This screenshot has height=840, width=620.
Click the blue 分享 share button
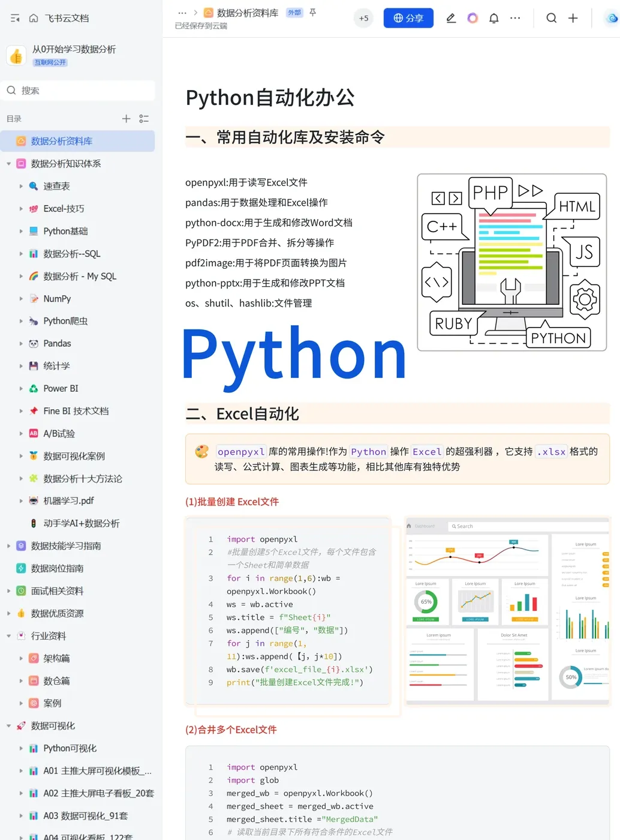[408, 18]
